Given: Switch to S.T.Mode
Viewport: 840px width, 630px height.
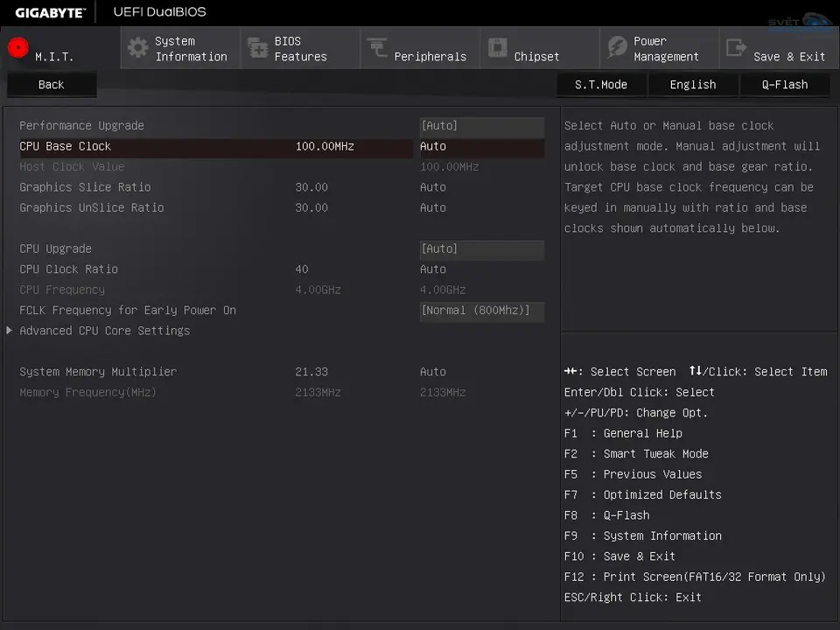Looking at the screenshot, I should (x=601, y=85).
